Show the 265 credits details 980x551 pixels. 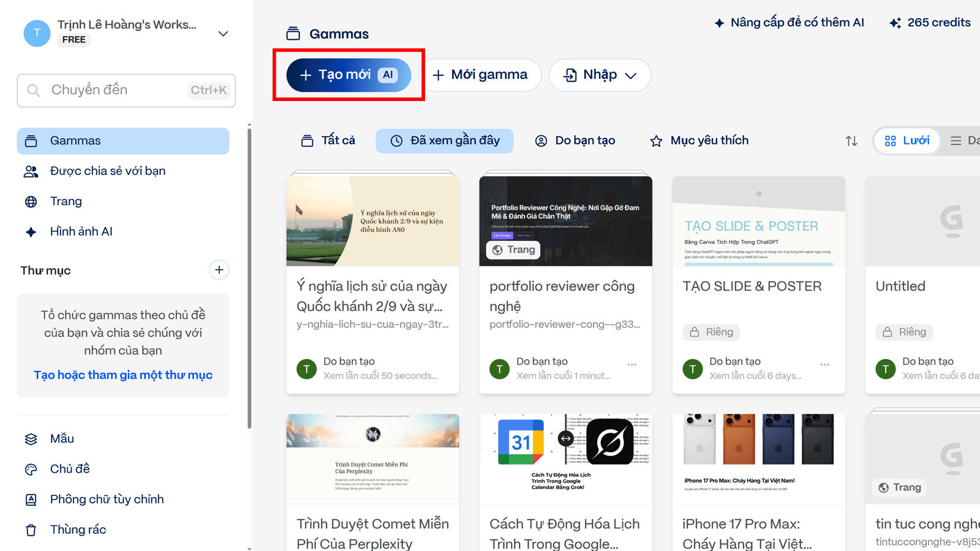coord(930,23)
